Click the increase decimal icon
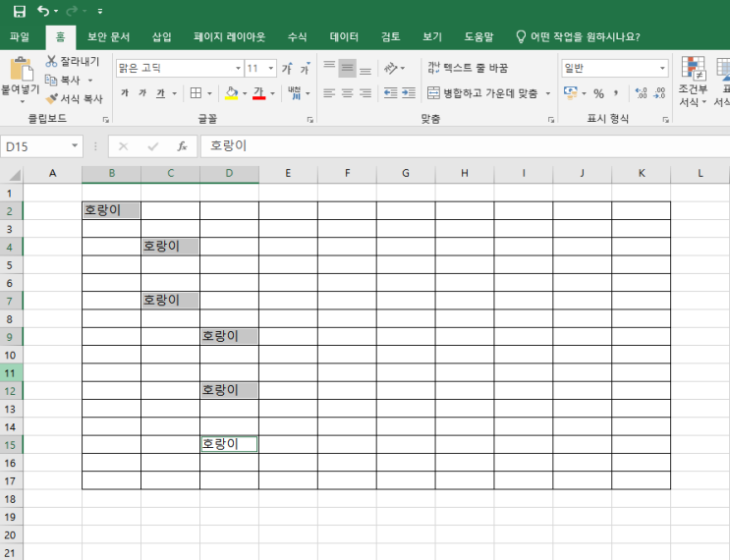Image resolution: width=730 pixels, height=560 pixels. (x=641, y=93)
